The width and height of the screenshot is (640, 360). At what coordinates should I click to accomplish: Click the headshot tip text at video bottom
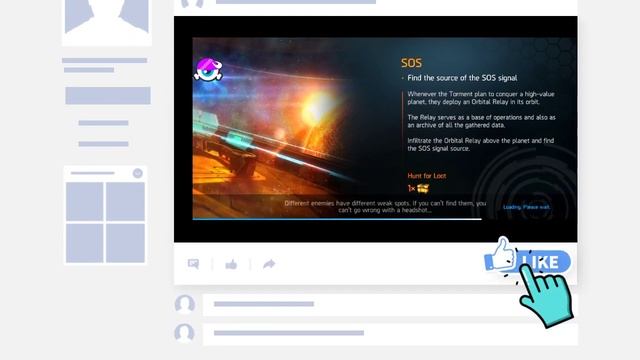pos(385,207)
